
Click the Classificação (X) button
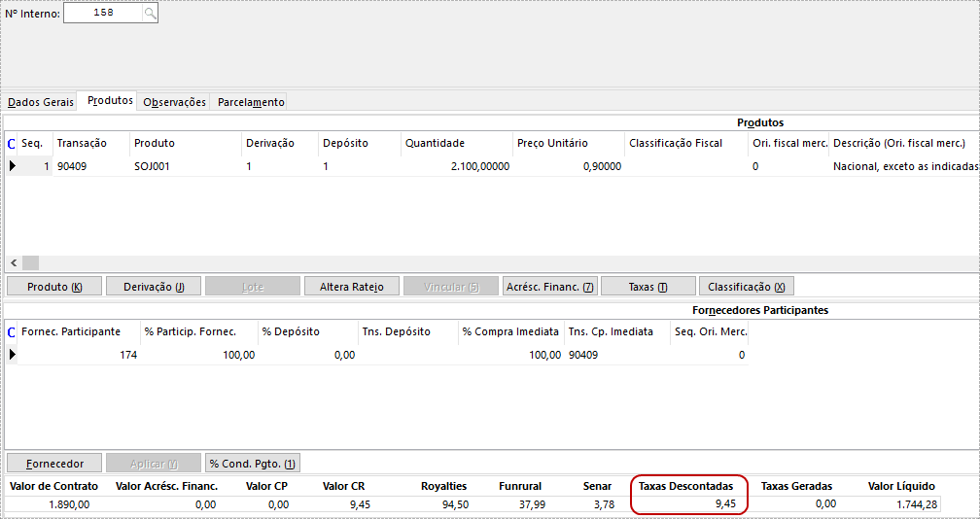point(747,287)
